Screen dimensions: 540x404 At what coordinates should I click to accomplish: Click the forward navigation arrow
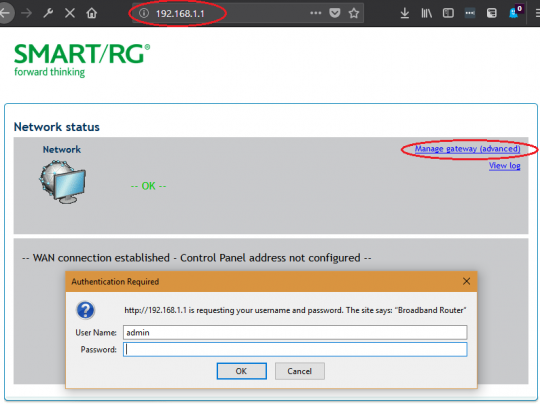tap(26, 13)
